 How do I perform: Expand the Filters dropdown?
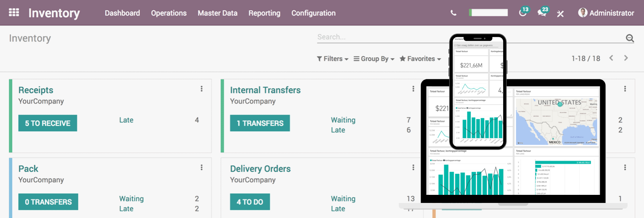333,59
